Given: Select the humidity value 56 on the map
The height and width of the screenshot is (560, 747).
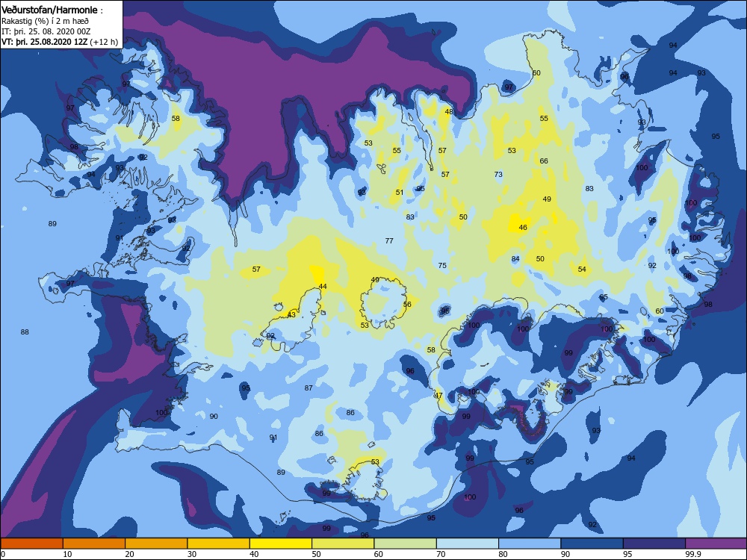Looking at the screenshot, I should [x=407, y=305].
